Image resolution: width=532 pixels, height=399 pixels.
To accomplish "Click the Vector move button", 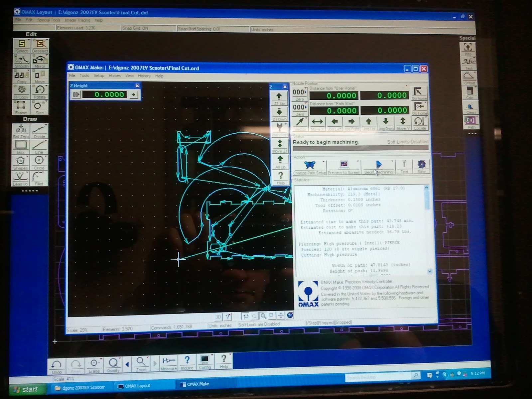I will pyautogui.click(x=300, y=123).
